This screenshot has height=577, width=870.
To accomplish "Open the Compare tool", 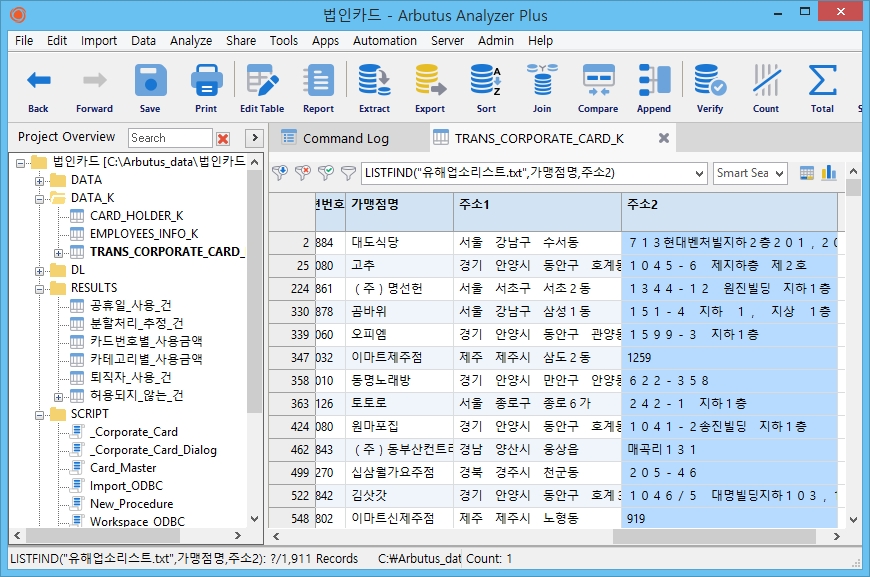I will tap(598, 88).
